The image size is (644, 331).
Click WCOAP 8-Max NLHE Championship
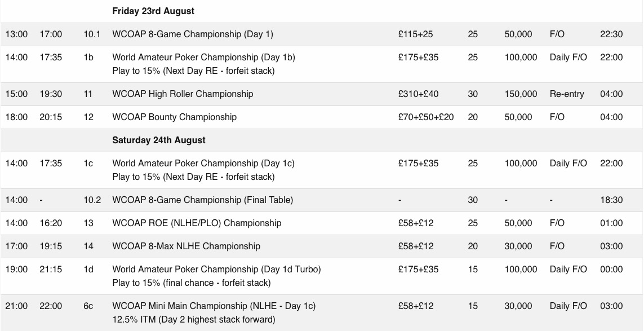(x=186, y=246)
